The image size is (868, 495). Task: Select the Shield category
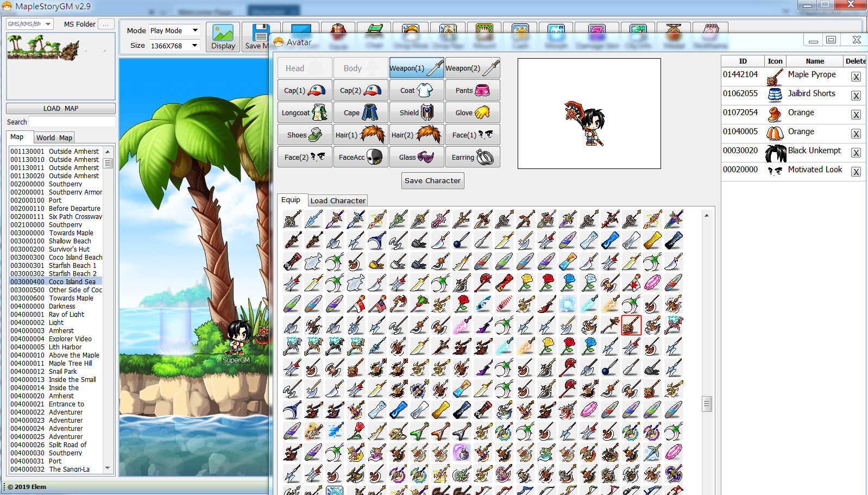tap(417, 112)
